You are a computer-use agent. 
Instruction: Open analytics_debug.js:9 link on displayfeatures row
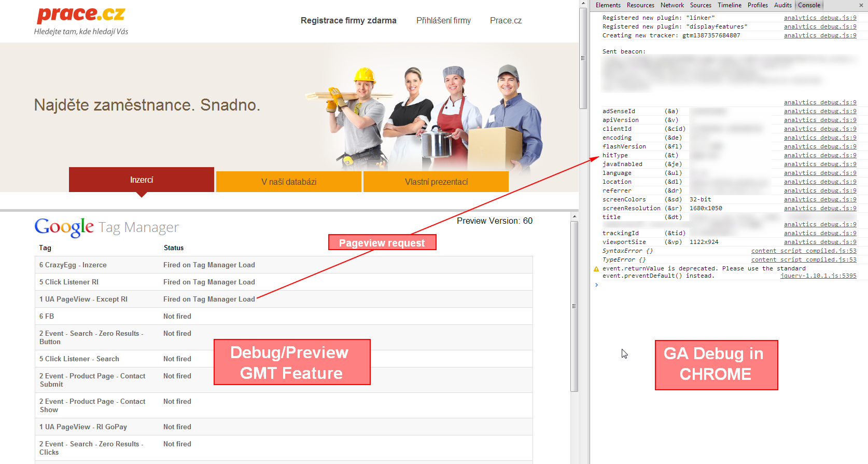pos(820,26)
